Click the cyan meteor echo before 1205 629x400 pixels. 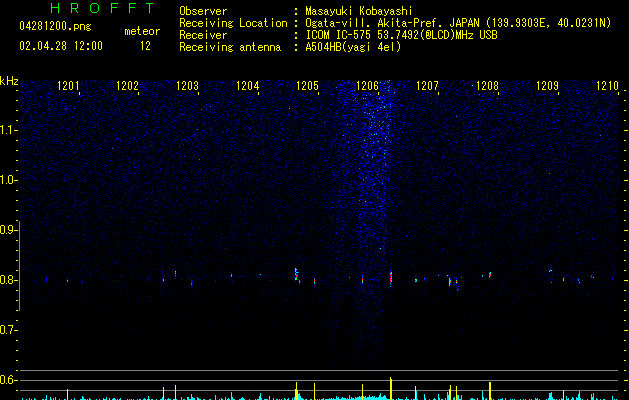coord(296,274)
